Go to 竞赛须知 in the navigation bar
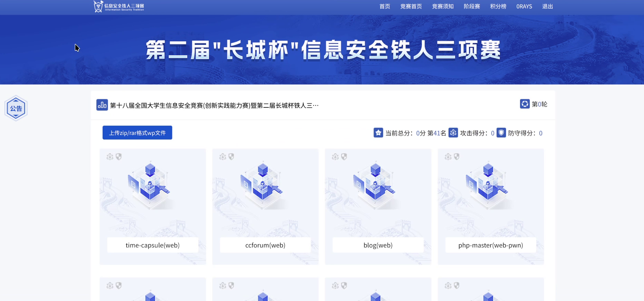This screenshot has width=644, height=301. pyautogui.click(x=443, y=7)
